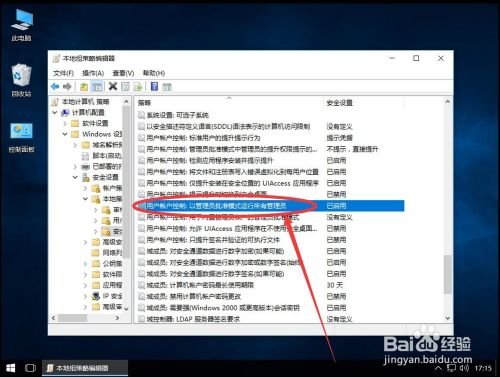Click the Task View taskbar icon
Screen dimensions: 500x377
click(30, 368)
